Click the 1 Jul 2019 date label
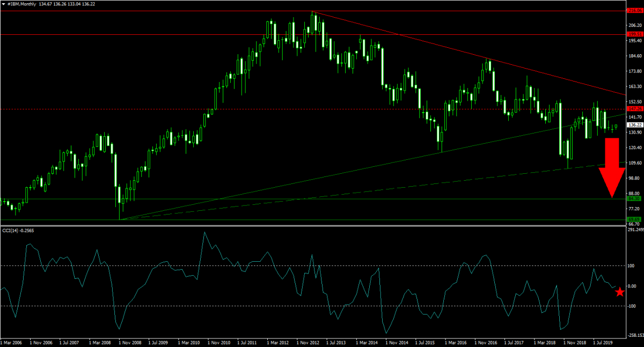 pos(604,342)
